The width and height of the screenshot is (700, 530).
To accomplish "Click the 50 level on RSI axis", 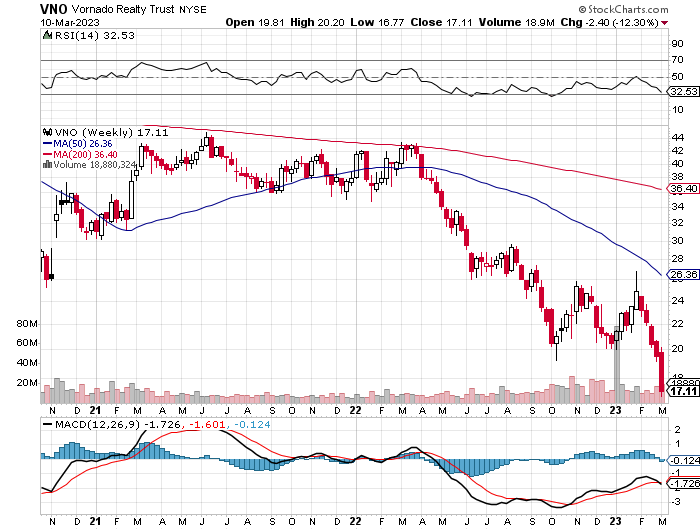I will [677, 76].
